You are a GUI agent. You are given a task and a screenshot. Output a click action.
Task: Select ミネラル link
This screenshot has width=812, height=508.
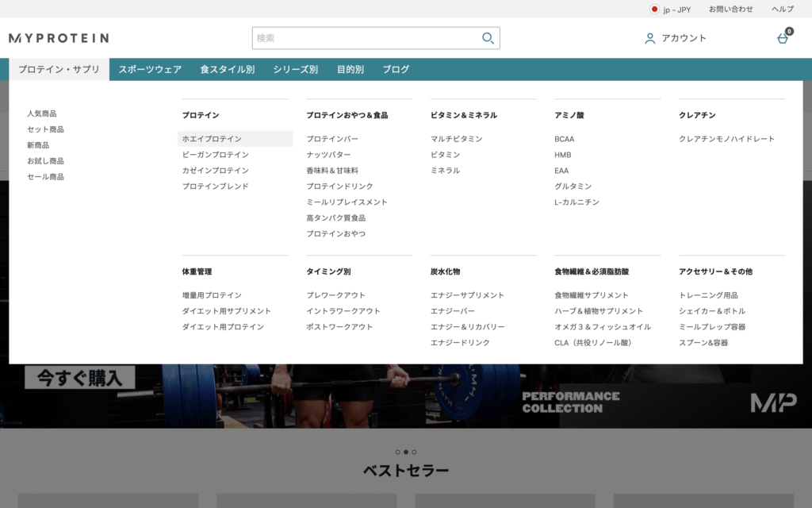click(446, 171)
